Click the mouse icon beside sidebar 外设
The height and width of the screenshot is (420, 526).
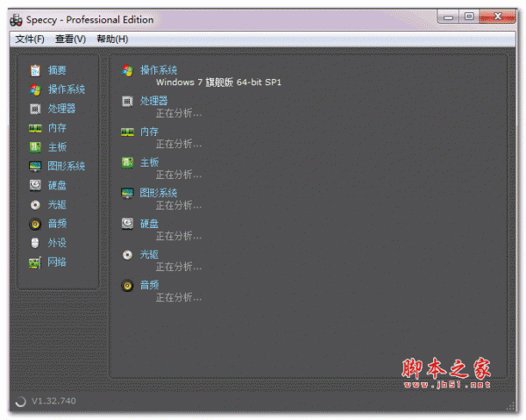point(35,243)
